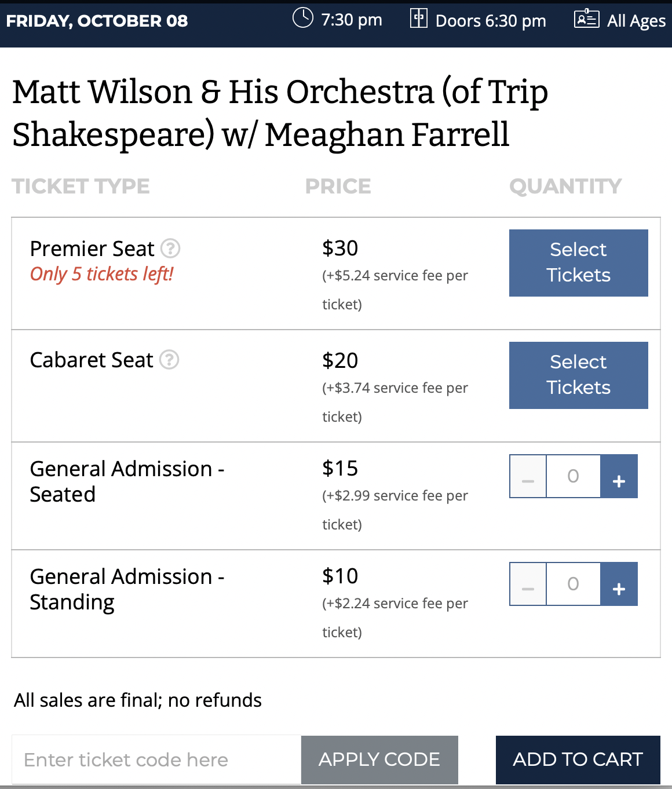
Task: Open the Premier Seat help question mark
Action: click(x=170, y=249)
